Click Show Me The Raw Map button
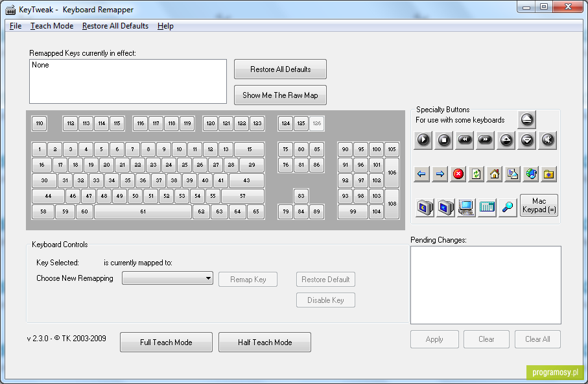This screenshot has height=384, width=588. pos(280,95)
